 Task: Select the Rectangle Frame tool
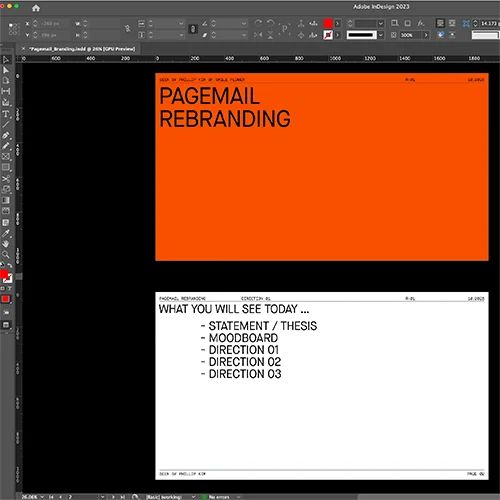[x=6, y=157]
